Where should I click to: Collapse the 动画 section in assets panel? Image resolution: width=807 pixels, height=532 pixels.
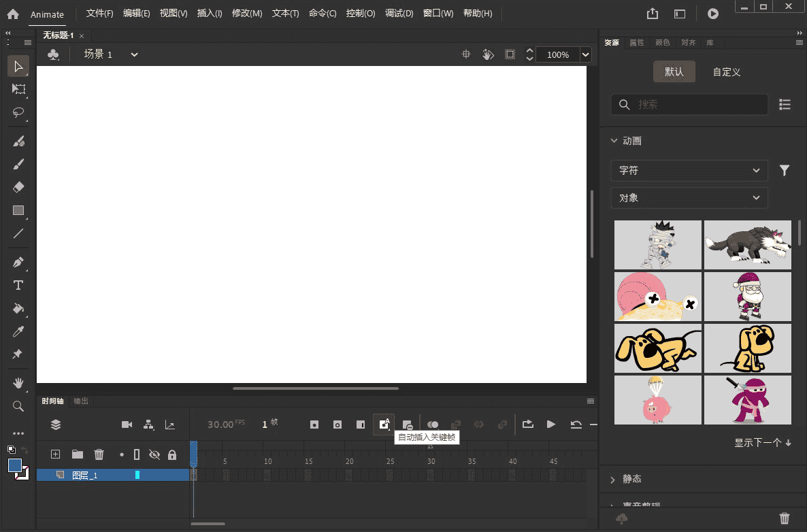pyautogui.click(x=614, y=140)
